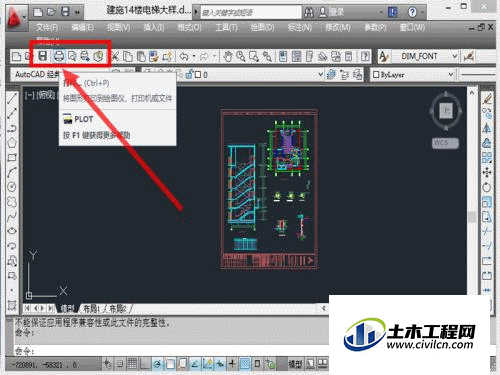Screen dimensions: 500x375
Task: Open the WCS coordinate system dropdown
Action: 445,143
